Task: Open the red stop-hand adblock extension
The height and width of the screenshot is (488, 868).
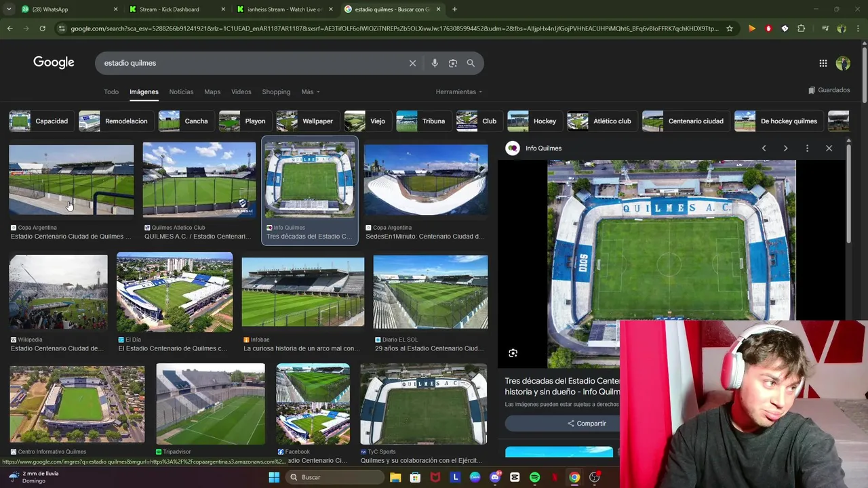Action: [x=768, y=28]
